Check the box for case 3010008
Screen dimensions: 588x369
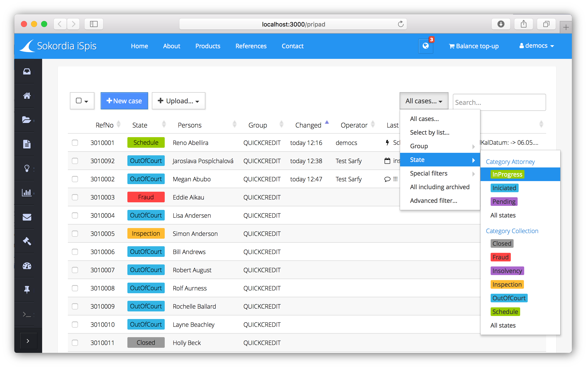click(75, 288)
